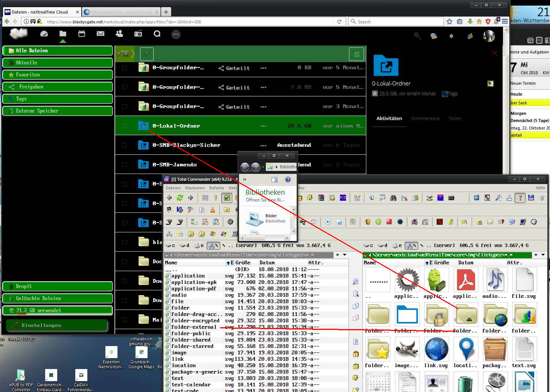The image size is (550, 392).
Task: Click the notifications bell in Nextcloud
Action: [x=451, y=36]
